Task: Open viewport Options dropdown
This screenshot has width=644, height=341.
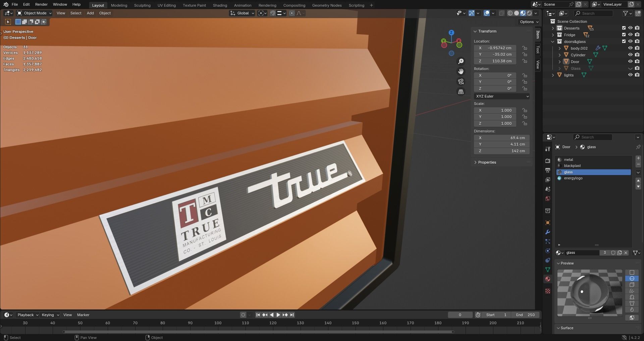Action: [x=529, y=22]
